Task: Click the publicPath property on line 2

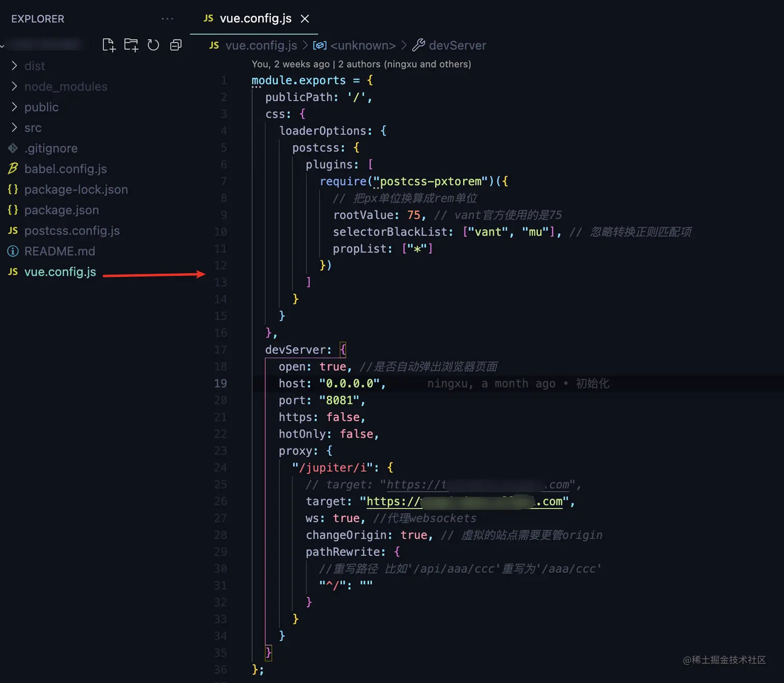Action: 299,97
